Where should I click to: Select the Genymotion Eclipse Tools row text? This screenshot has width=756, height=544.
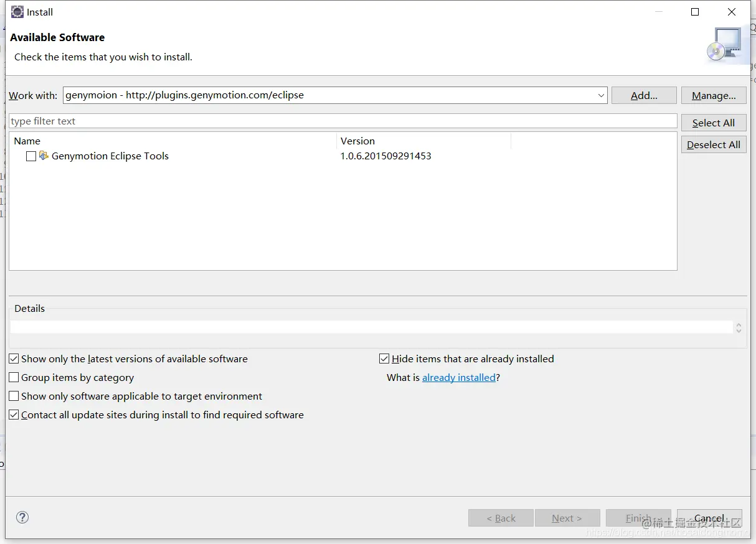[x=110, y=156]
